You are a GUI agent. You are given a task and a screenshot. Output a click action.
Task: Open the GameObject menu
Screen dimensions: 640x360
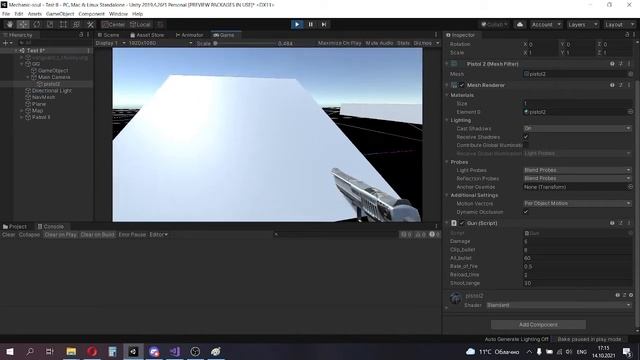tap(60, 14)
